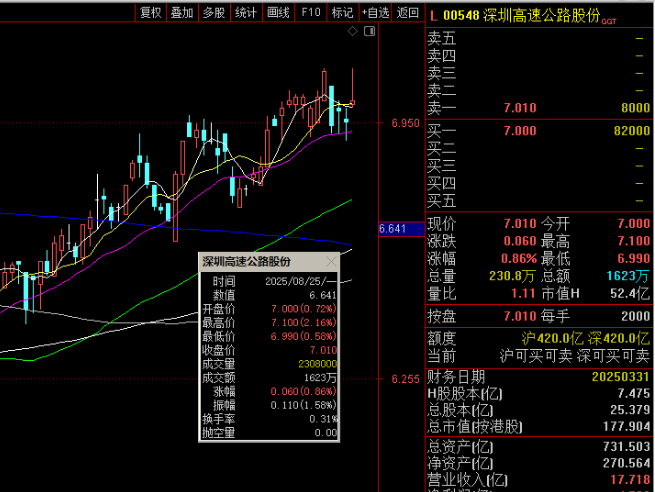Click the 总量 value 230.8万
655x492 pixels.
[513, 276]
